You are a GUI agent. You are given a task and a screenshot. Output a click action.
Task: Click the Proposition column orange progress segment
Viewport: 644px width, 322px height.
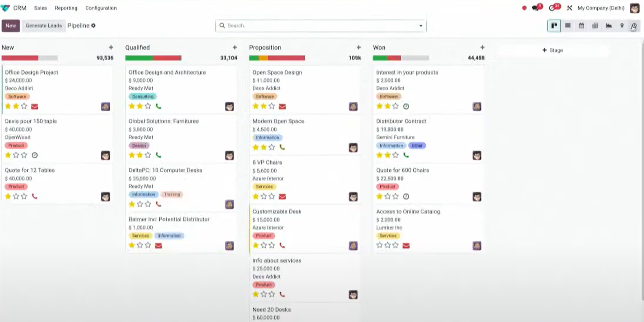(263, 58)
